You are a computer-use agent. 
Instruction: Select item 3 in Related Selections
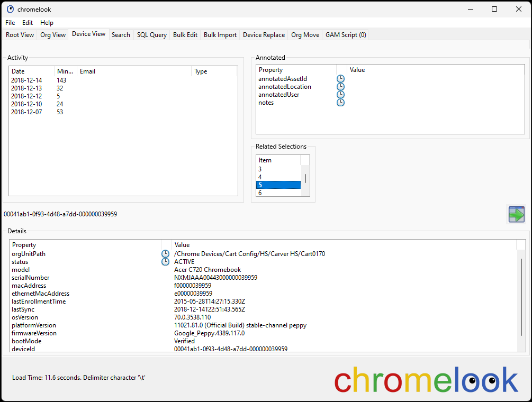coord(278,169)
